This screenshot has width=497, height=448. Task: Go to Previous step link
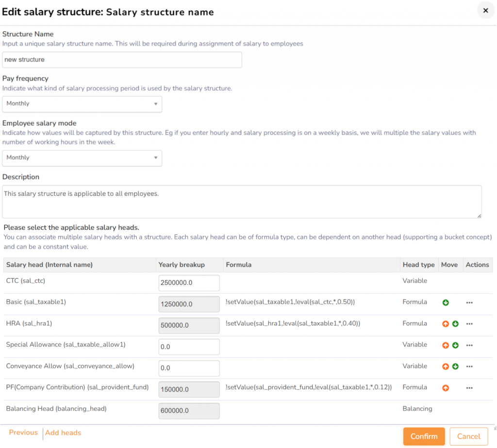(x=23, y=432)
